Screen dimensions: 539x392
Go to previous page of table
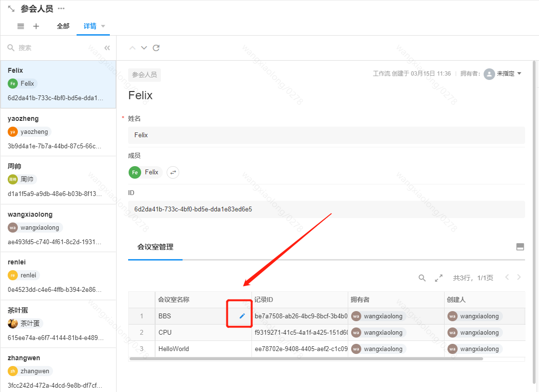click(507, 277)
